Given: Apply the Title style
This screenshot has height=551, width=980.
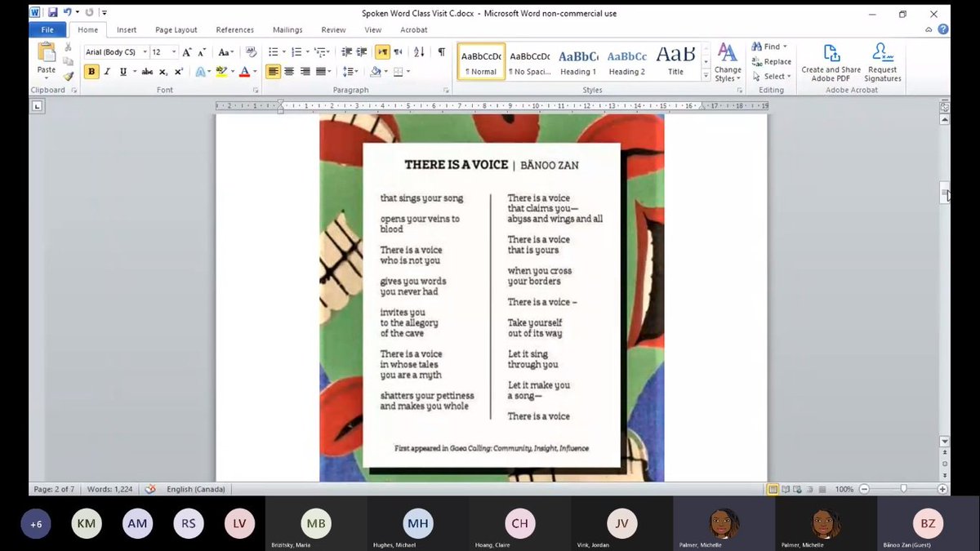Looking at the screenshot, I should tap(675, 62).
